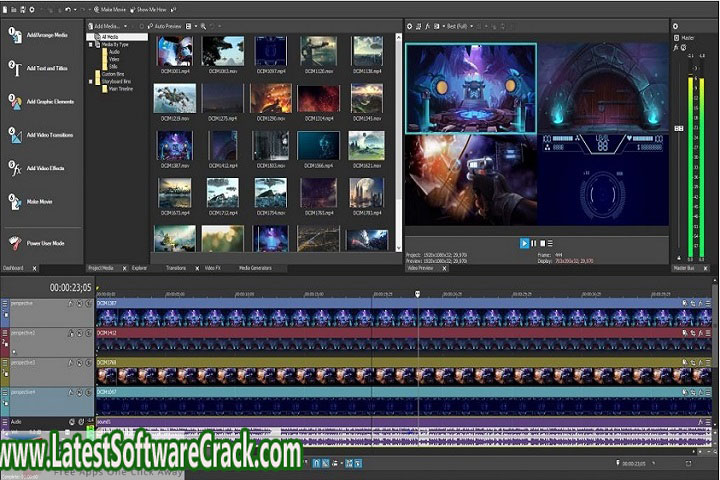Create a new project from top toolbar
The width and height of the screenshot is (720, 480).
(x=5, y=9)
